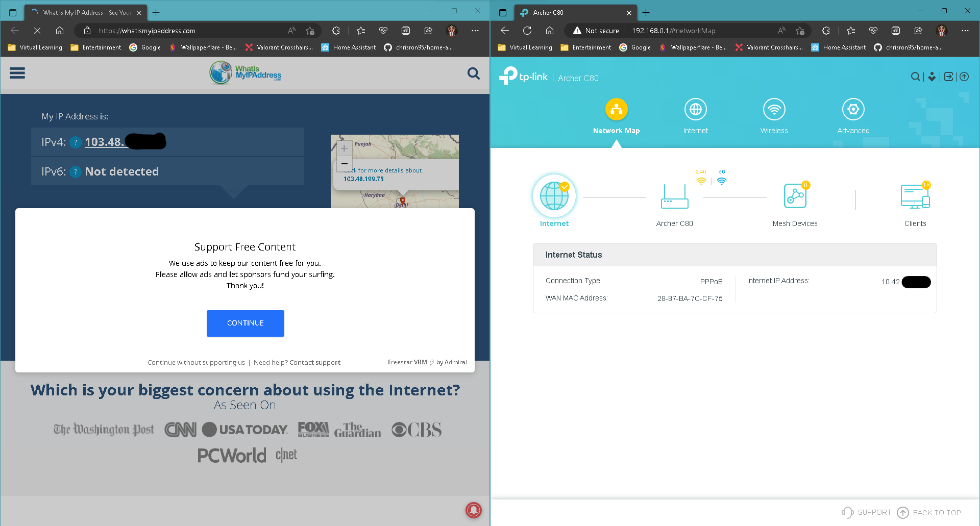Click the help icon next to IPv6

[x=76, y=172]
